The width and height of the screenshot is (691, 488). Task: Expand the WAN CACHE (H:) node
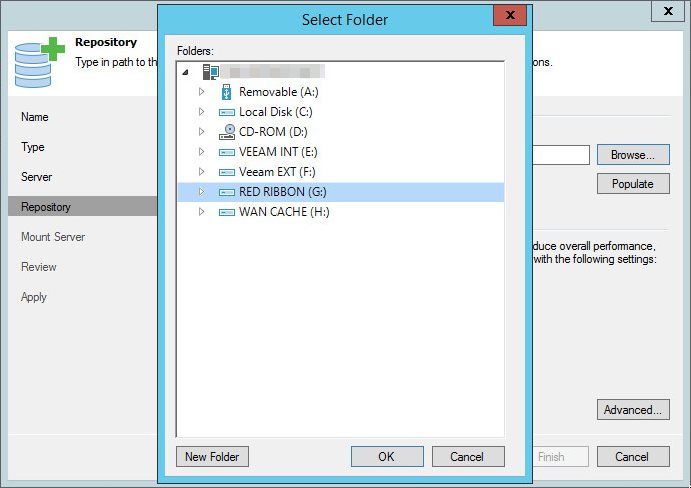coord(201,212)
